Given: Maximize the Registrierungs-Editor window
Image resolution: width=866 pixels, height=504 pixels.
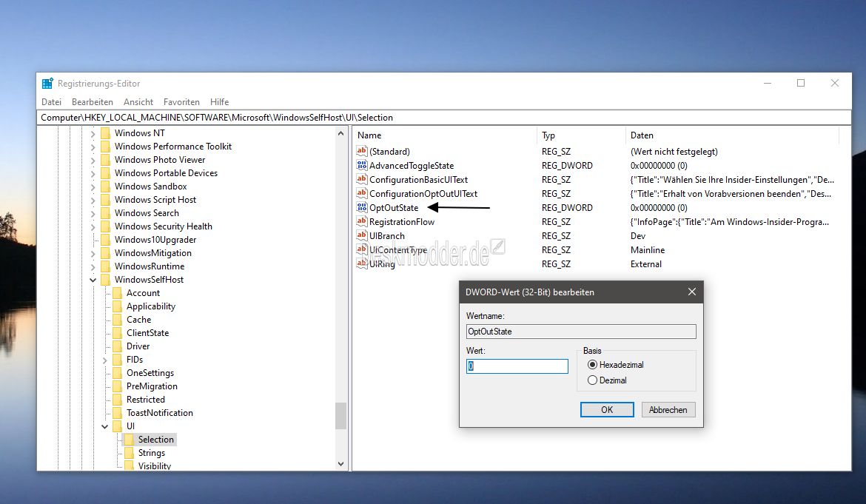Looking at the screenshot, I should coord(801,83).
